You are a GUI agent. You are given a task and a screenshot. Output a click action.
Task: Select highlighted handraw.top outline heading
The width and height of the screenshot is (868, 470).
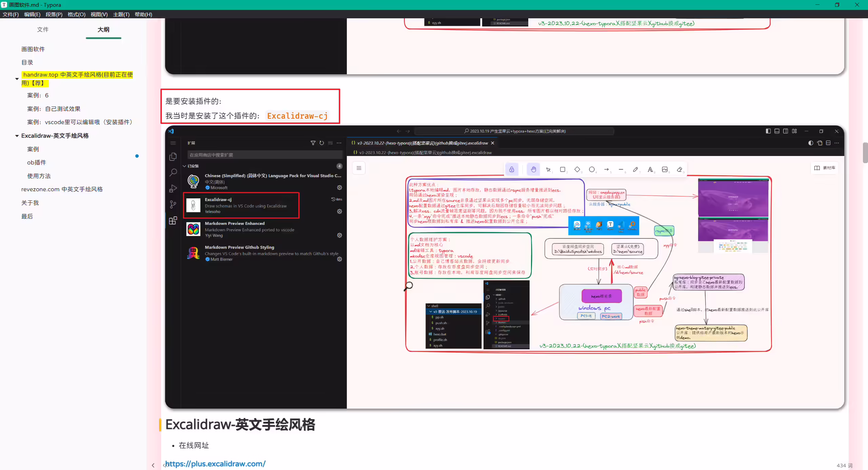pos(77,79)
